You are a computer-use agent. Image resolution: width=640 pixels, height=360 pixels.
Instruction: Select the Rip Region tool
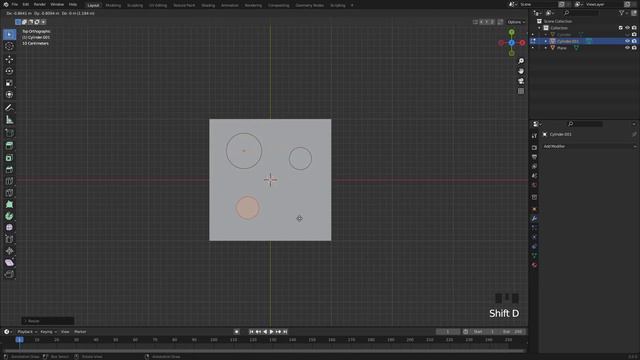(x=9, y=274)
